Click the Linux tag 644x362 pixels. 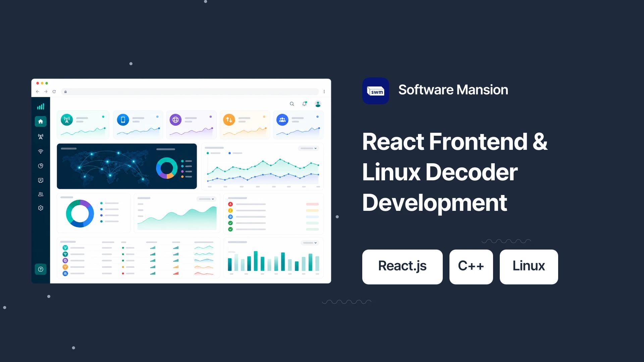(x=529, y=267)
